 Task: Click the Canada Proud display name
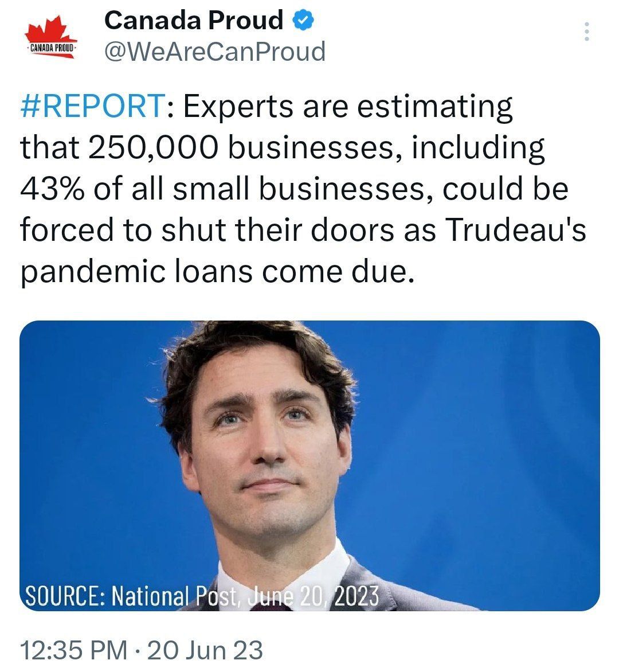pos(194,21)
